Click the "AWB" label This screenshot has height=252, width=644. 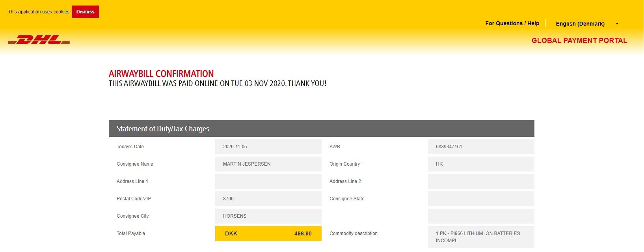tap(335, 147)
